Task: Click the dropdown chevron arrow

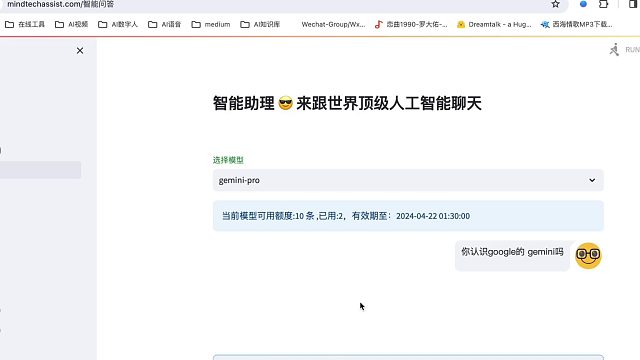Action: pos(592,180)
